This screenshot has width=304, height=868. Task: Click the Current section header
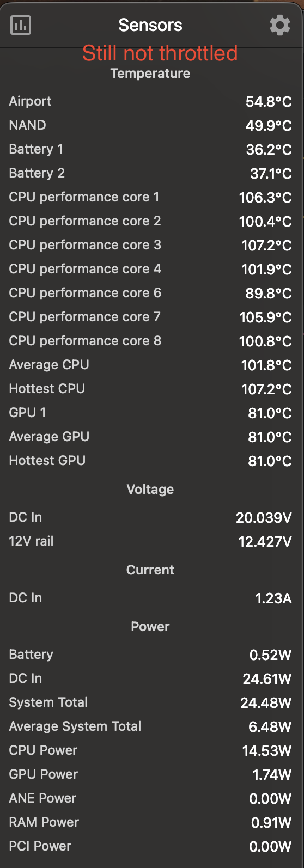[150, 570]
